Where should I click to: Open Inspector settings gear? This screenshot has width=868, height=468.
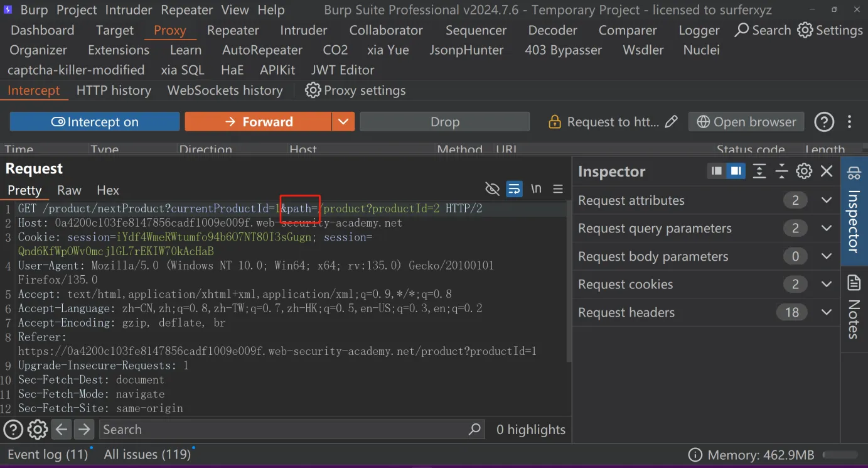pos(804,171)
